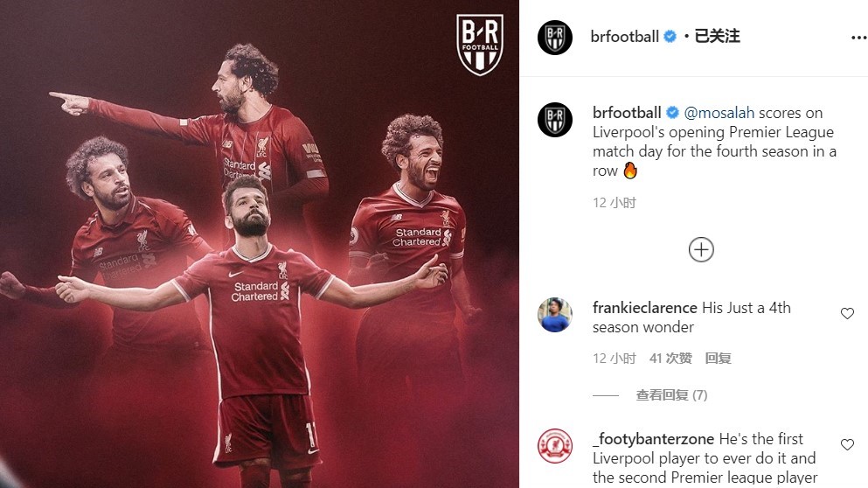View the 41 次赞 likes on comment
The width and height of the screenshot is (868, 488).
point(670,359)
